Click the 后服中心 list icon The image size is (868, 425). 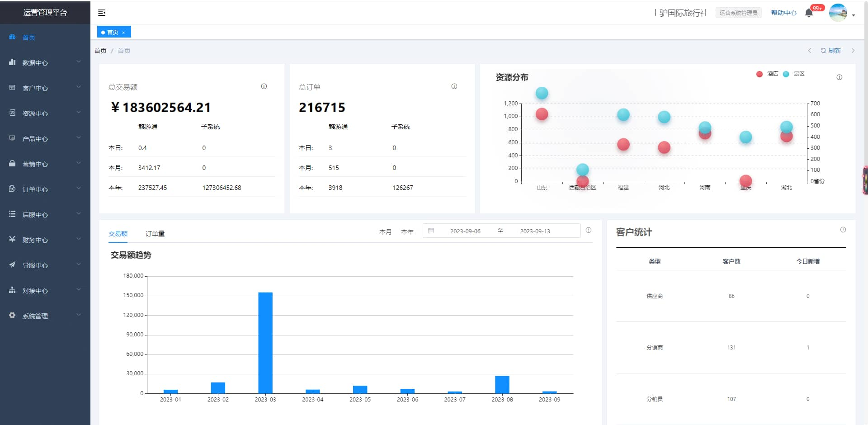(12, 214)
